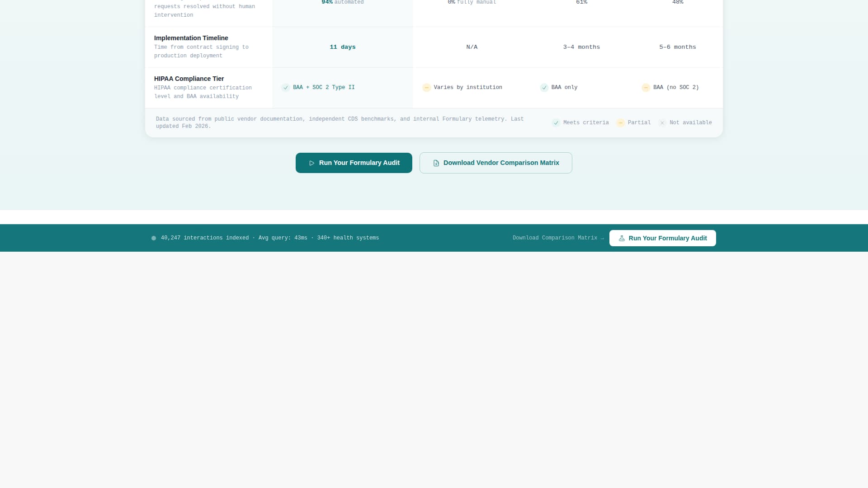Open Download Comparison Matrix link in footer bar
The width and height of the screenshot is (868, 488).
coord(558,238)
